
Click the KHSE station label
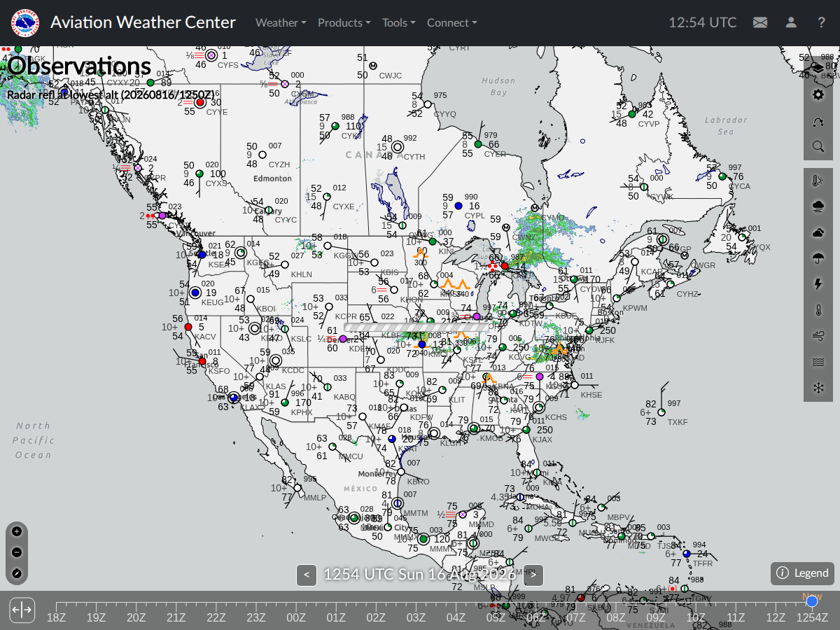click(x=591, y=395)
